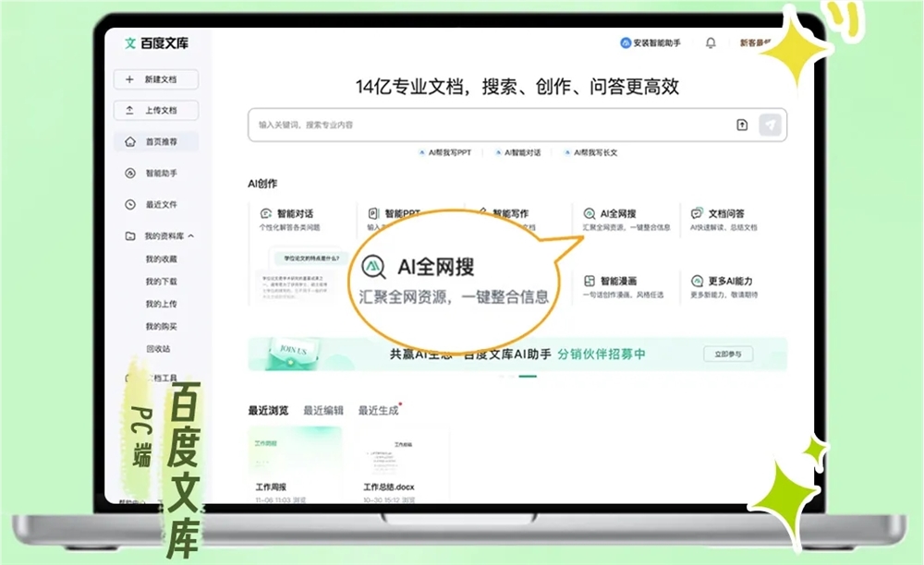Switch to the 最近生成 tab
This screenshot has width=924, height=565.
pos(378,411)
